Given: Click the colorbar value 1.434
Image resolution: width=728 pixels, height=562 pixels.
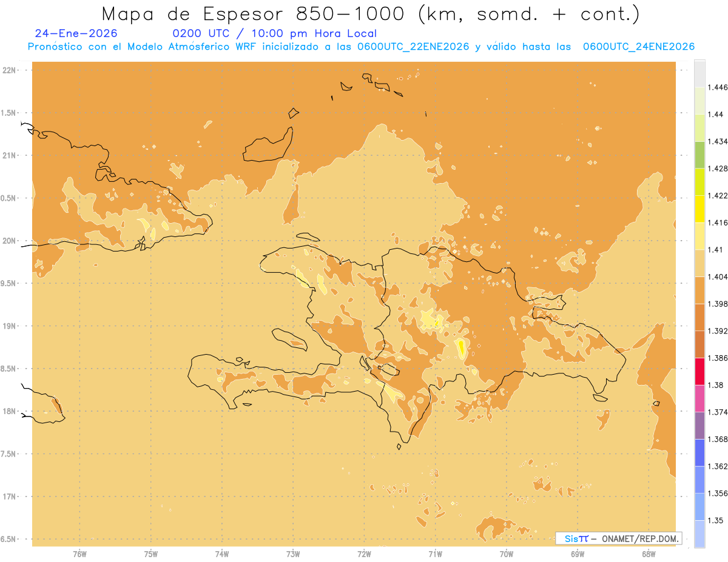Looking at the screenshot, I should pyautogui.click(x=718, y=141).
